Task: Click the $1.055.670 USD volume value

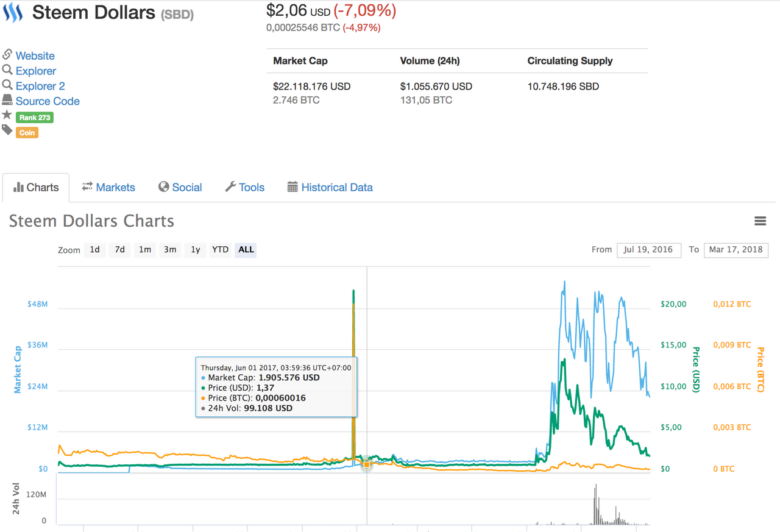Action: (x=436, y=87)
